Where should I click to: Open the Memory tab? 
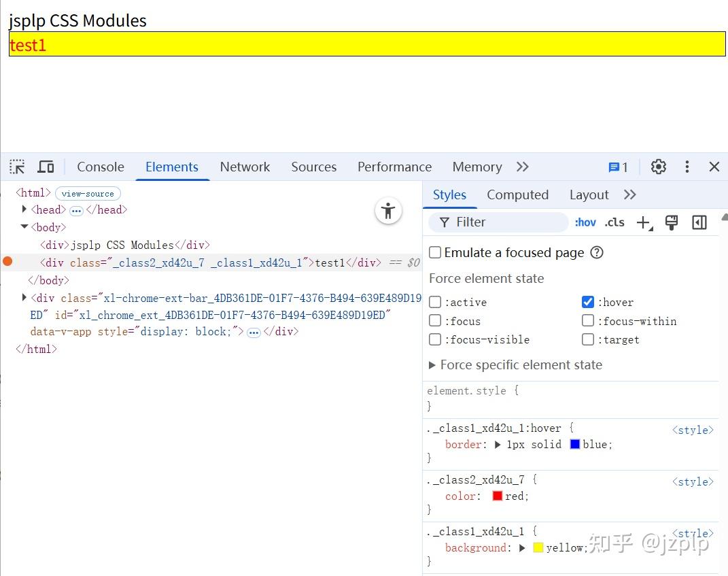[477, 167]
